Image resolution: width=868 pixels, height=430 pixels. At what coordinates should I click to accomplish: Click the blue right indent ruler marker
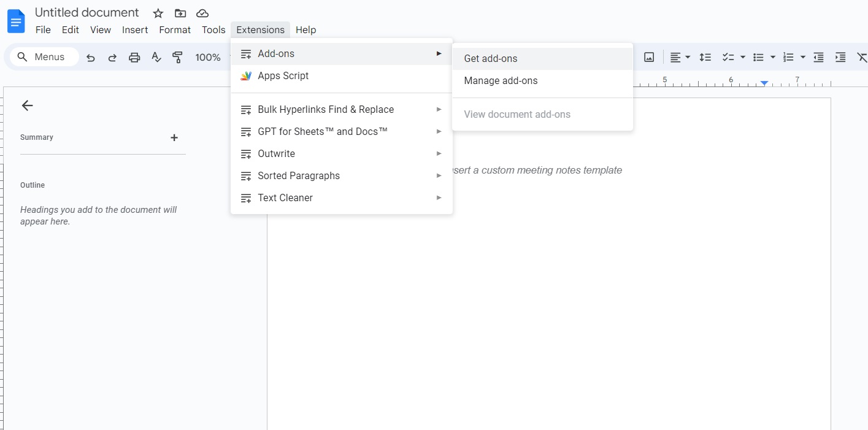764,83
